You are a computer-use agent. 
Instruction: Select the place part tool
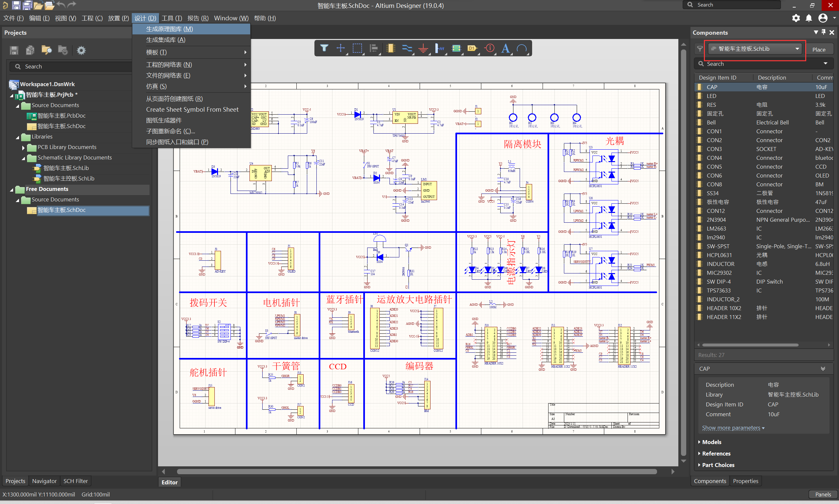(390, 48)
